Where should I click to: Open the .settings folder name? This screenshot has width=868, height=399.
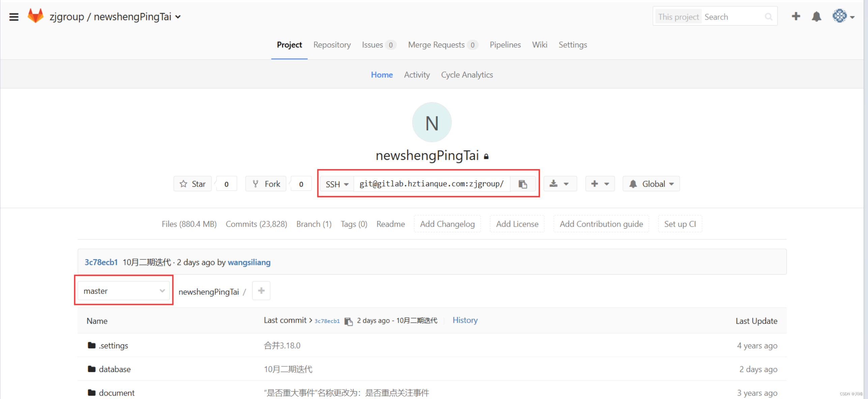(x=113, y=345)
